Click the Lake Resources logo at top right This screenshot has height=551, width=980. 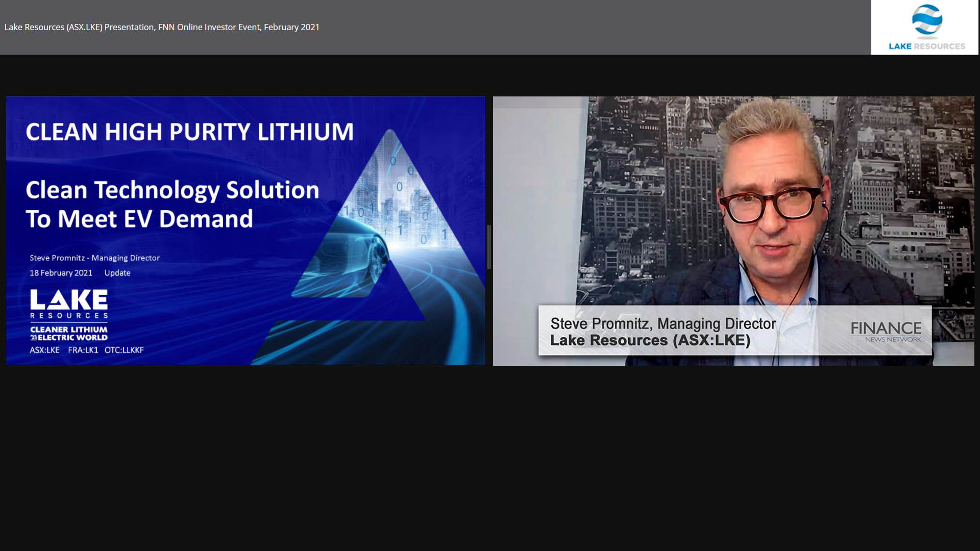pyautogui.click(x=924, y=28)
